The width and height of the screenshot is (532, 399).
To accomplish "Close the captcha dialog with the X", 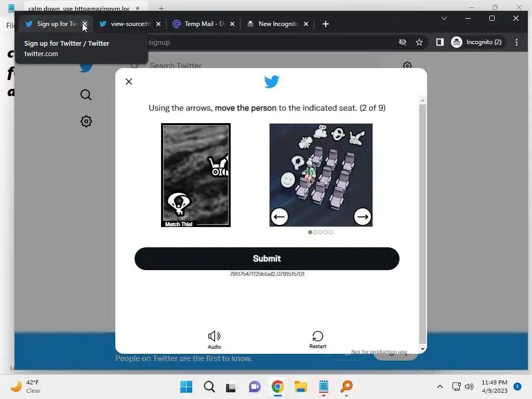I will pos(129,82).
